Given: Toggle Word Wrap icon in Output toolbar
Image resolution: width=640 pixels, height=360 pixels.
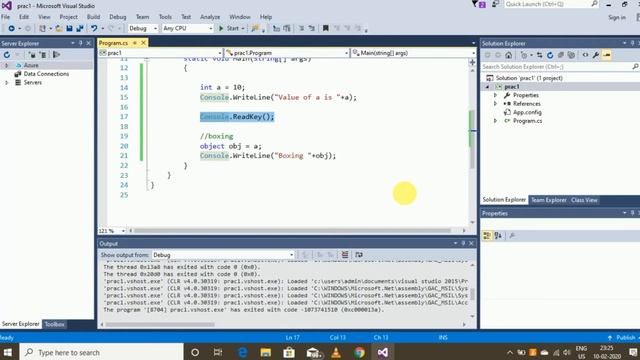Looking at the screenshot, I should (359, 255).
